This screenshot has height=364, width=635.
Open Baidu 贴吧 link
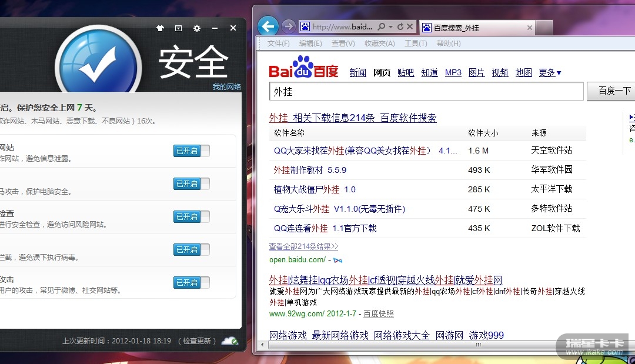[405, 72]
